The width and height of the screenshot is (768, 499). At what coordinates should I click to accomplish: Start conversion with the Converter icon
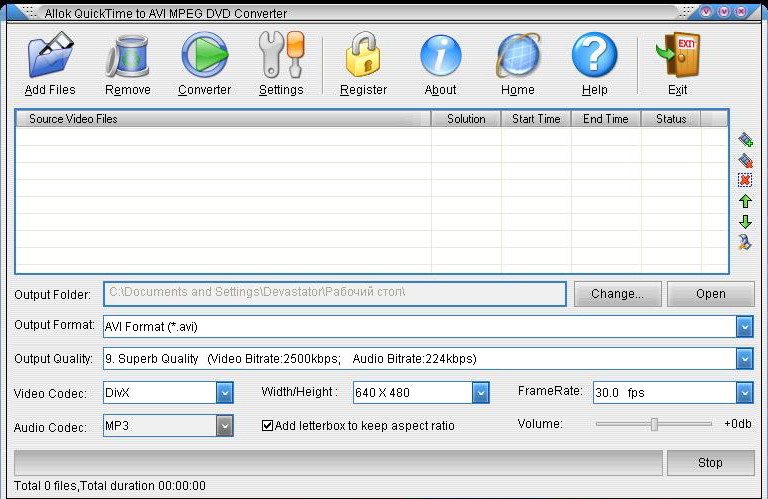pos(205,55)
